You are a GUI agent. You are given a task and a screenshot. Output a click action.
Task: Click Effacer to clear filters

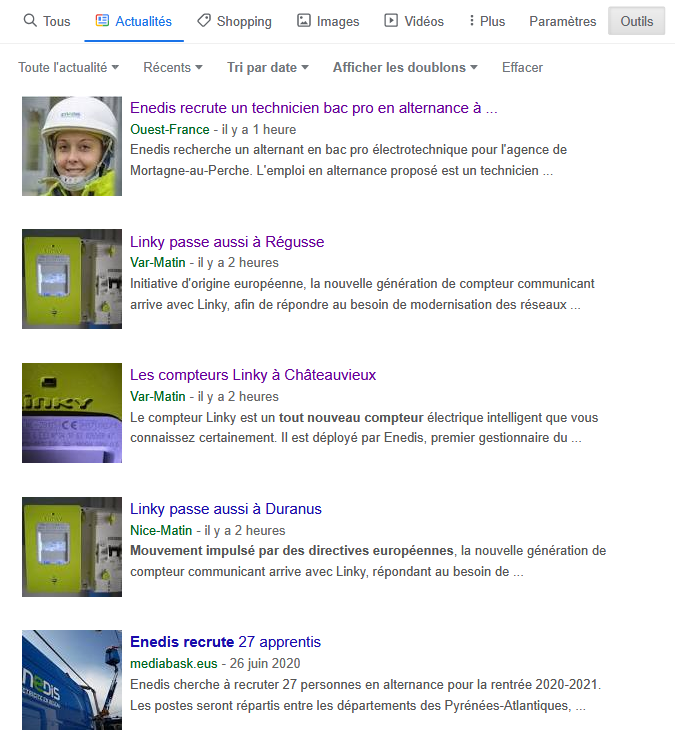(522, 68)
